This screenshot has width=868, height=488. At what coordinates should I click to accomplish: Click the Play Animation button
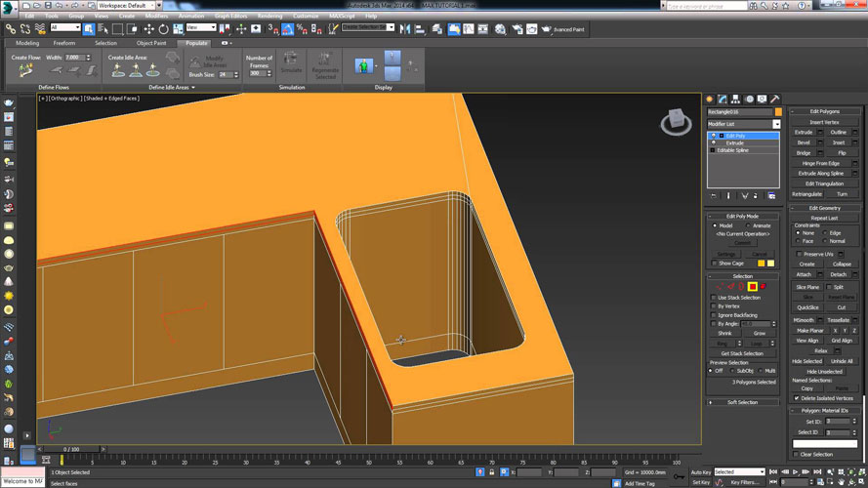click(795, 472)
